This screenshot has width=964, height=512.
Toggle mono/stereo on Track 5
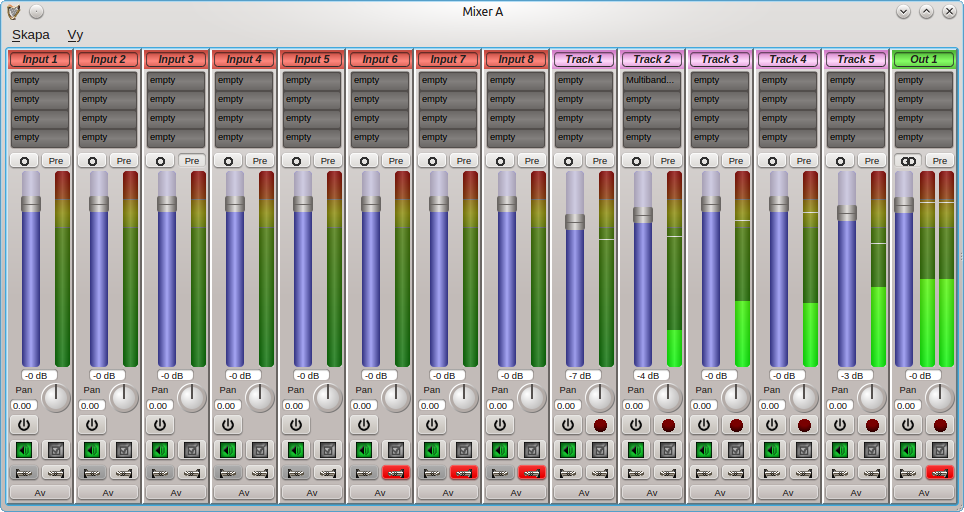click(840, 160)
